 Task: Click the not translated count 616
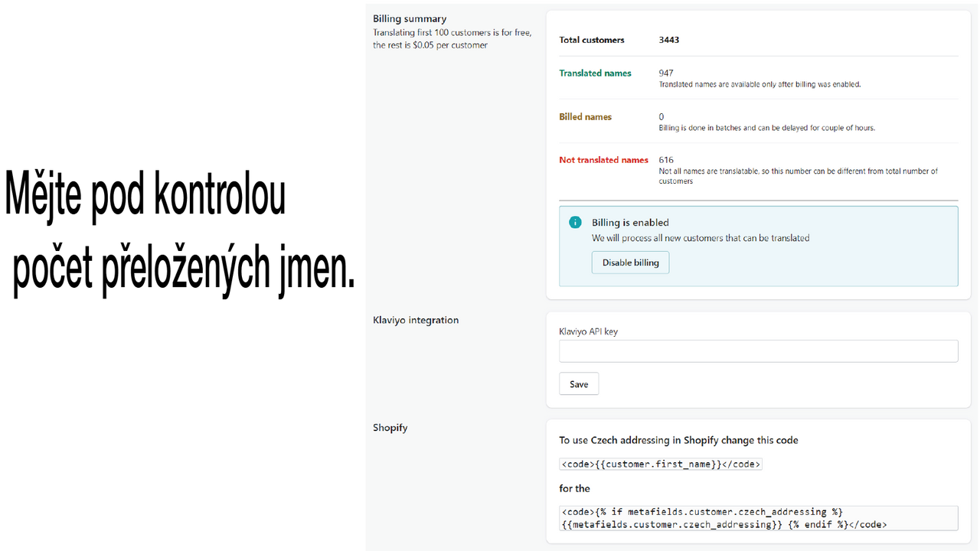pos(666,160)
